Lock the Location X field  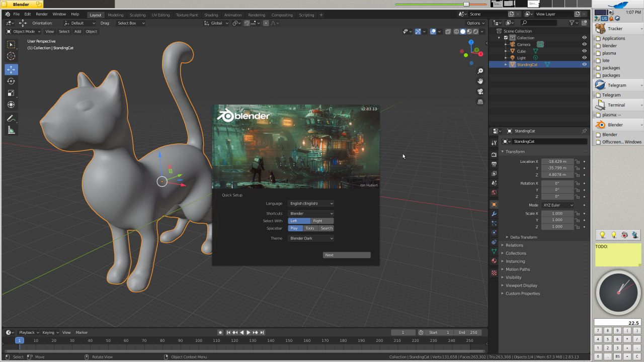coord(578,161)
